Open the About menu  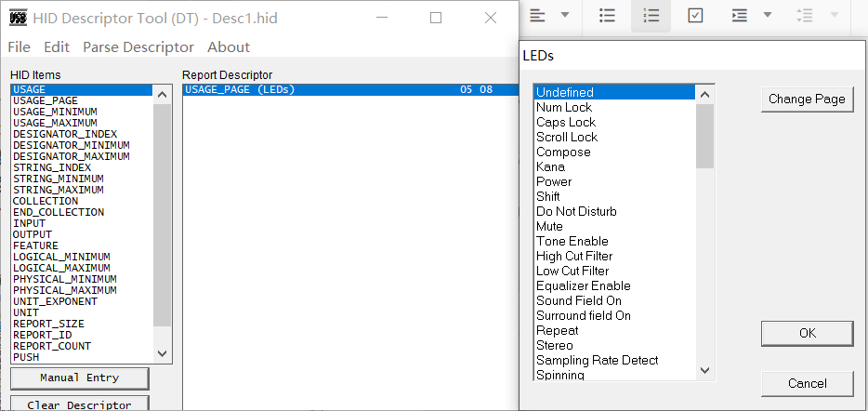[x=229, y=46]
